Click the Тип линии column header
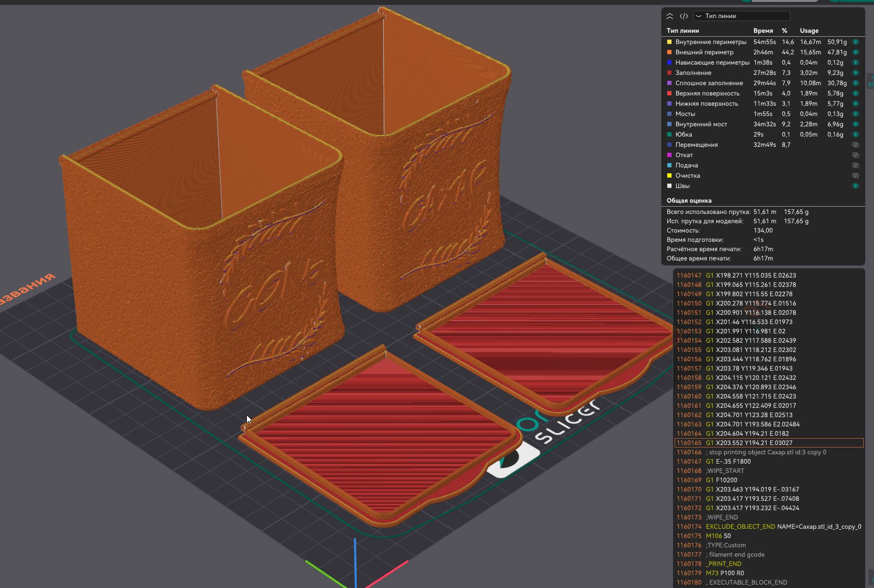 tap(683, 31)
